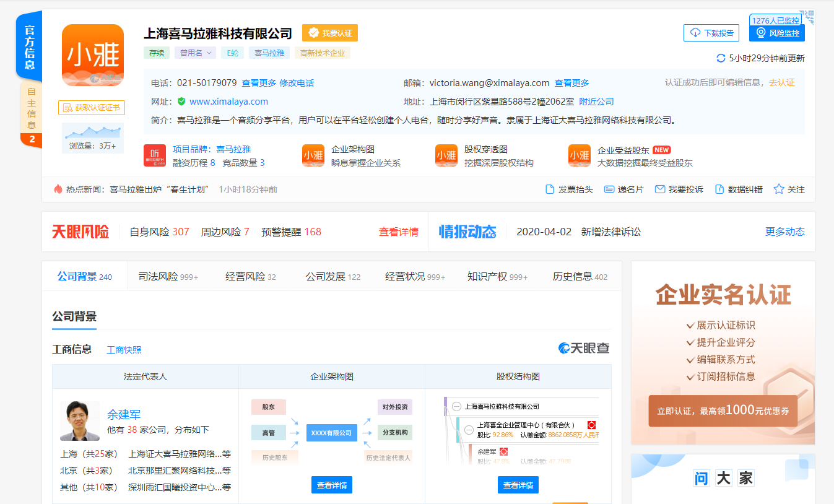Open the 喜马拉雅 project brand link
Screen dimensions: 834x504
pos(233,149)
